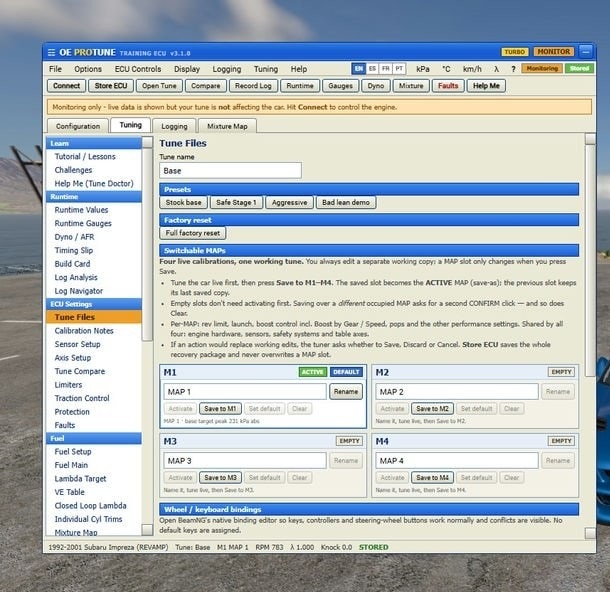This screenshot has height=592, width=610.
Task: Click Full factory reset button
Action: tap(193, 233)
